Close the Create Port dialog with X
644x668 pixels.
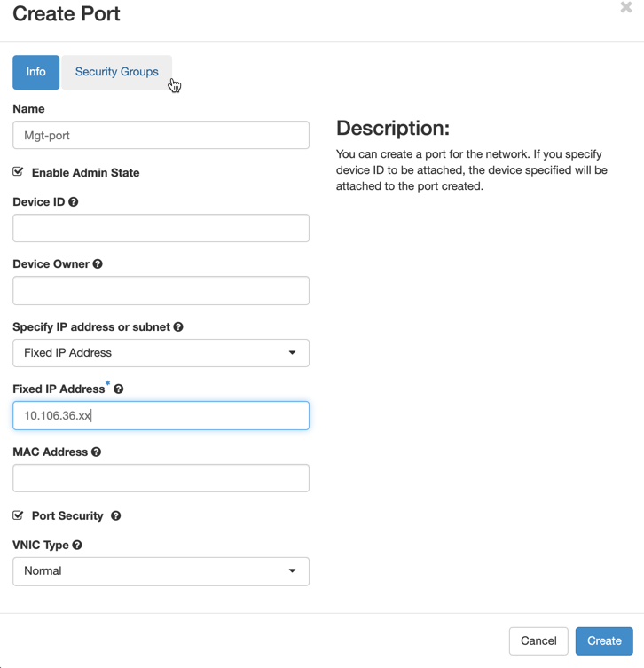[626, 7]
